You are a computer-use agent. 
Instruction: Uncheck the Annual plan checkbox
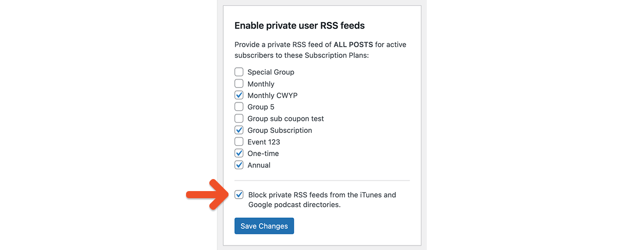239,165
